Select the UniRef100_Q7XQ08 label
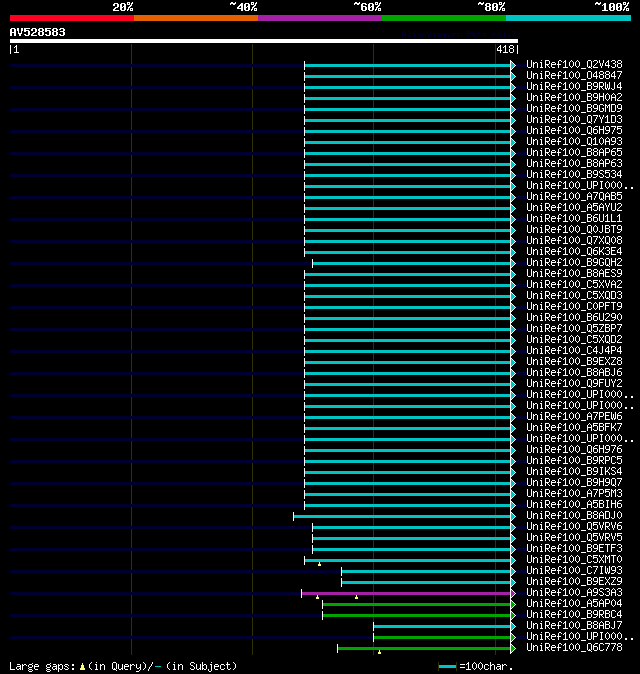 (x=574, y=241)
